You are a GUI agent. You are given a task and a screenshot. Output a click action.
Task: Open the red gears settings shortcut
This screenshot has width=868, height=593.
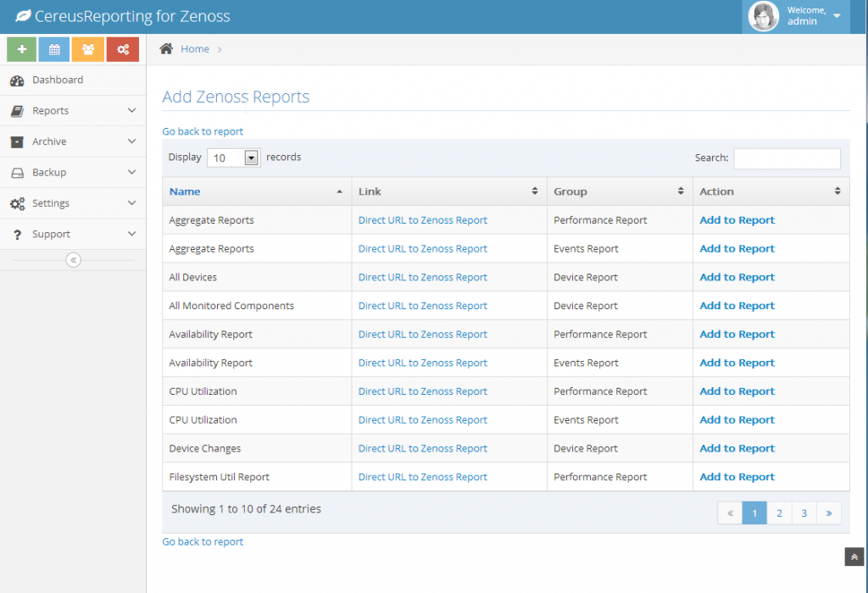[x=123, y=49]
